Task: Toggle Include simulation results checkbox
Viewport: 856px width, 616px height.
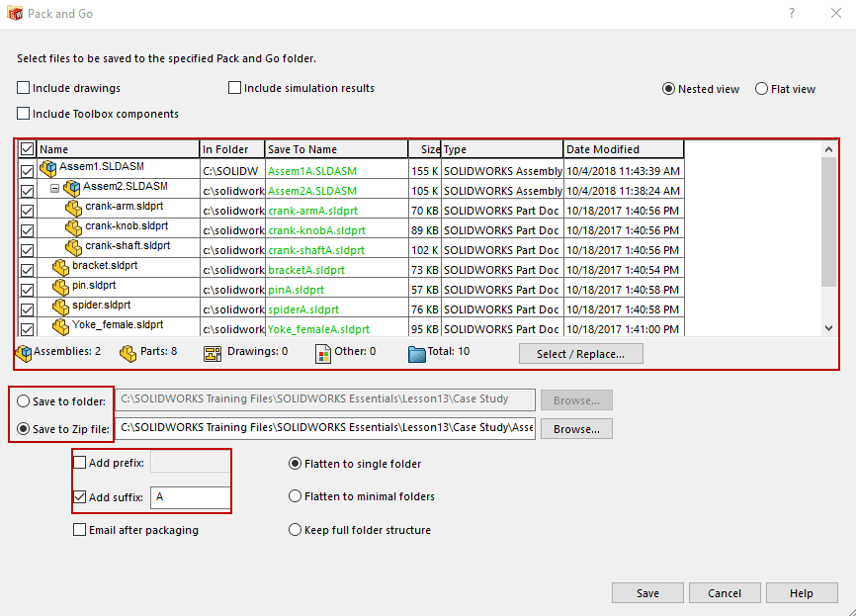Action: coord(235,88)
